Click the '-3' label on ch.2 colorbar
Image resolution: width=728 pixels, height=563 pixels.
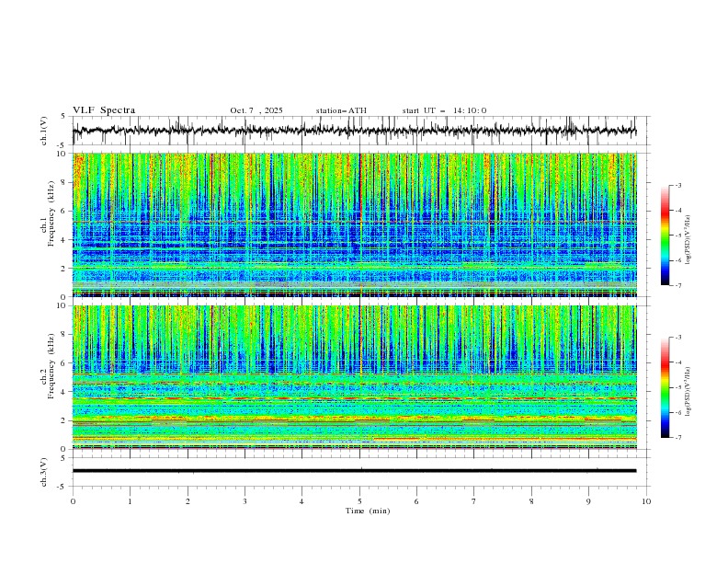click(678, 338)
